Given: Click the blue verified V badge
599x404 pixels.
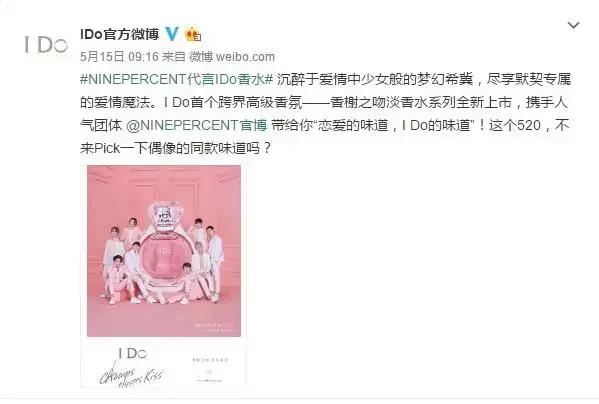Looking at the screenshot, I should (172, 34).
